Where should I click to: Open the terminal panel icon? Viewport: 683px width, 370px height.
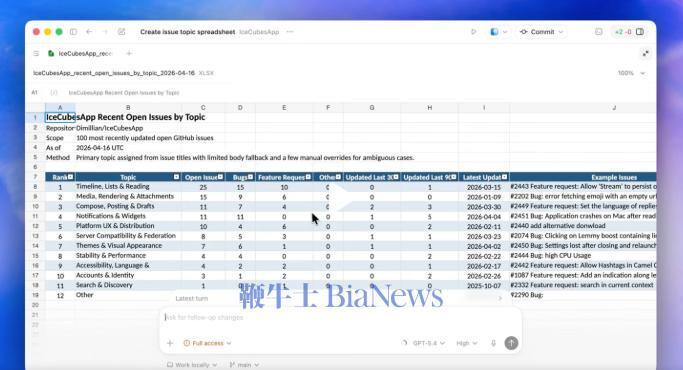pyautogui.click(x=599, y=32)
